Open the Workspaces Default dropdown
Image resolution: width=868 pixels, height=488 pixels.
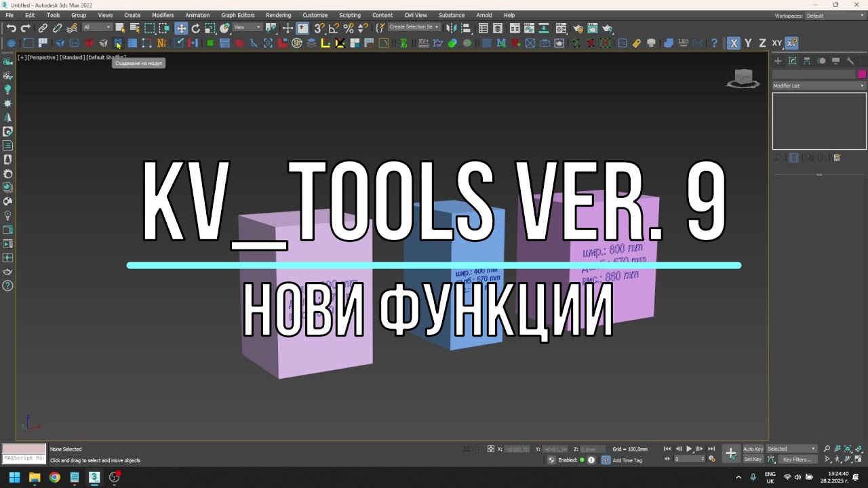[835, 16]
